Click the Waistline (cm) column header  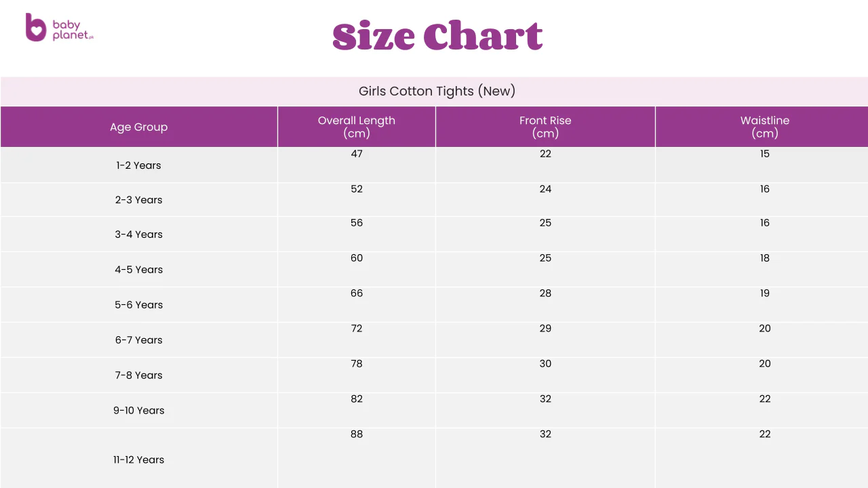(764, 127)
